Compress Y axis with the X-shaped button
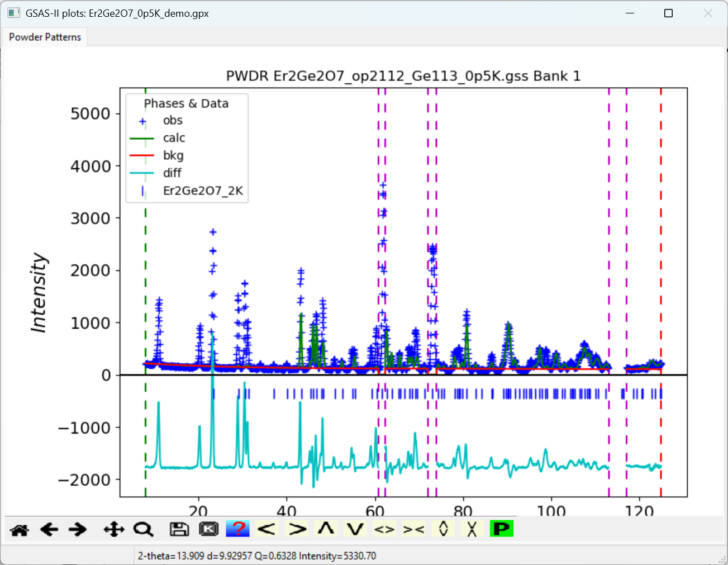728x565 pixels. click(x=472, y=529)
